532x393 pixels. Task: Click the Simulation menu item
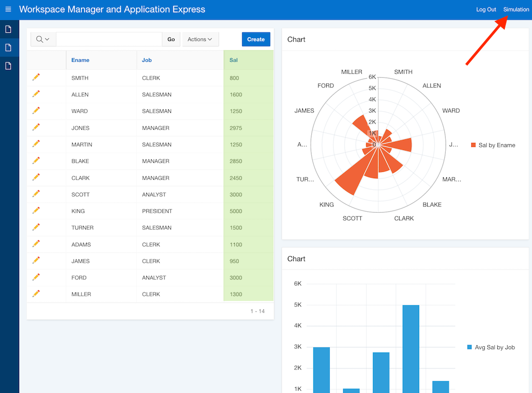516,9
